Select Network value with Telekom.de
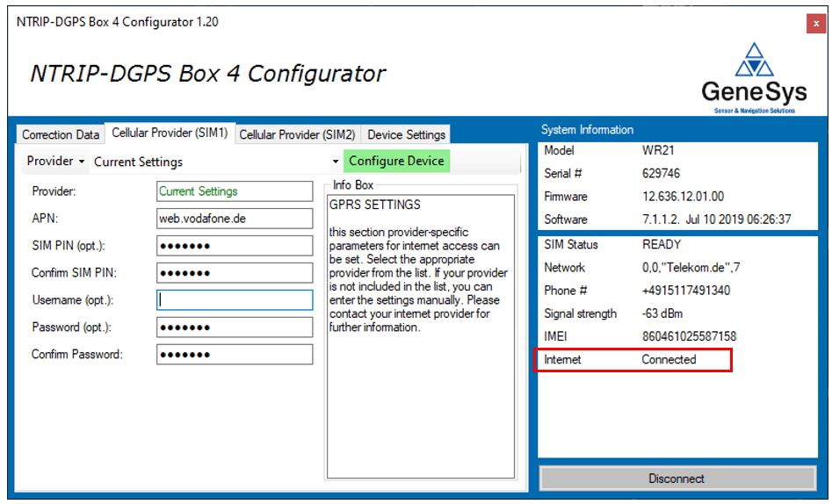832x504 pixels. (691, 268)
